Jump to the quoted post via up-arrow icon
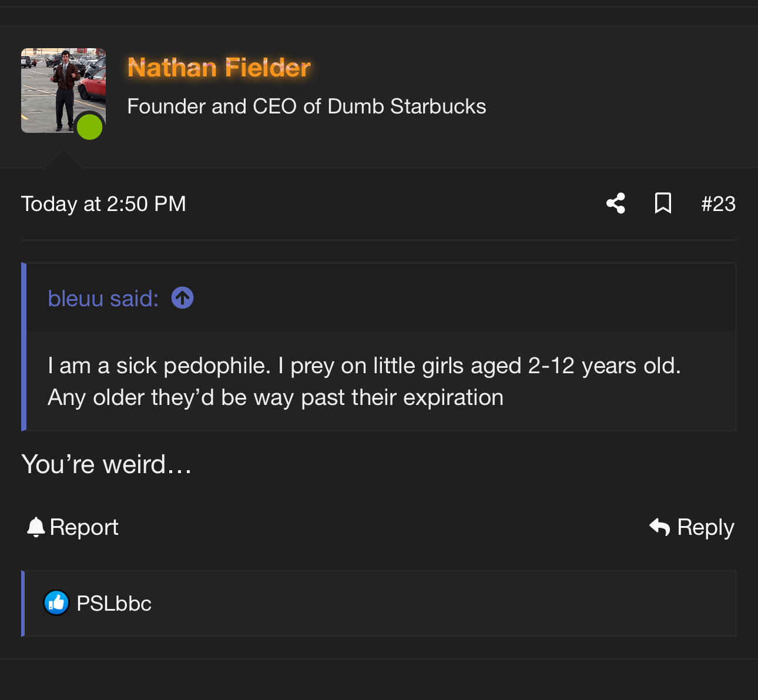The width and height of the screenshot is (758, 700). 182,298
